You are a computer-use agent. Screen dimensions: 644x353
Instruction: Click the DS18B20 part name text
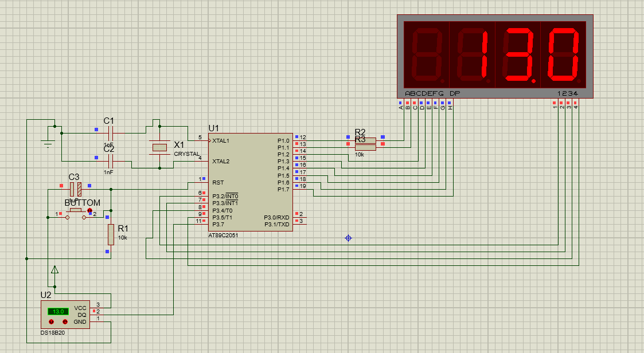coord(53,333)
